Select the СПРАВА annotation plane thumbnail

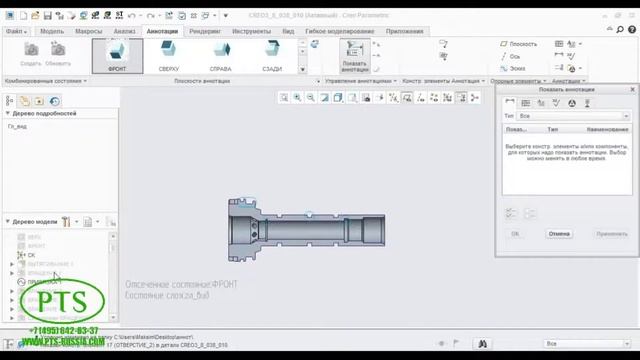pos(220,56)
